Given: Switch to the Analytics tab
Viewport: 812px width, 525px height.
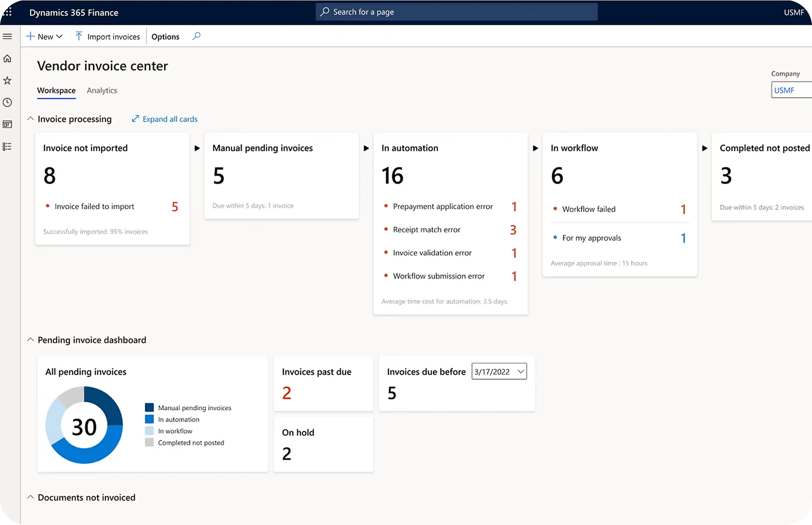Looking at the screenshot, I should click(102, 90).
